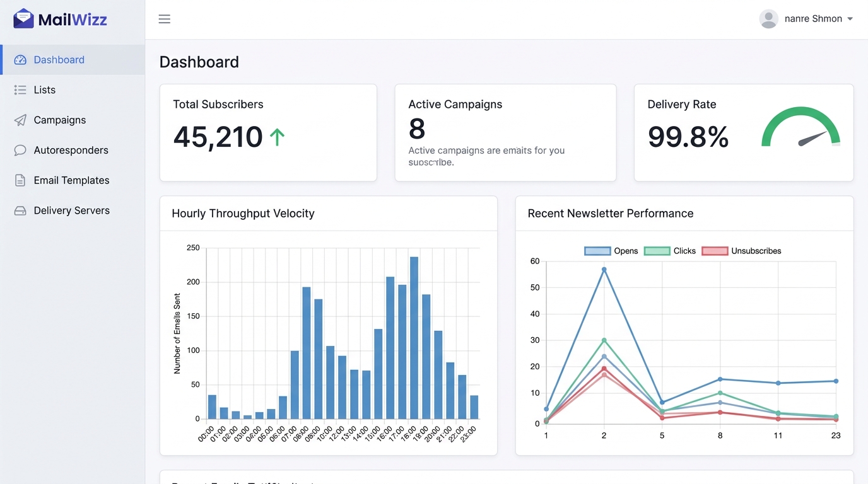The width and height of the screenshot is (868, 484).
Task: Go to Dashboard in the sidebar
Action: (x=73, y=60)
